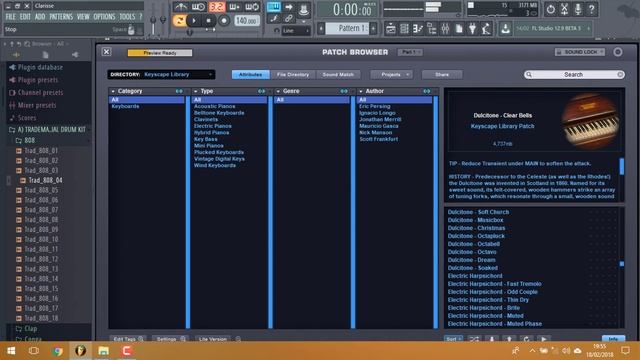Open the Category column dropdown arrow
This screenshot has height=360, width=640.
coord(113,91)
